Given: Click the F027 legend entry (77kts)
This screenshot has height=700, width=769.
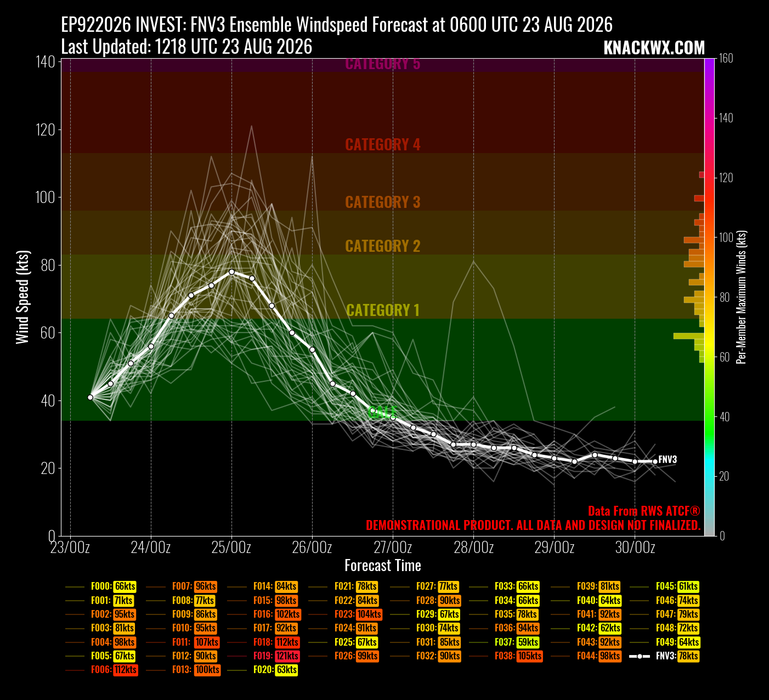Looking at the screenshot, I should click(x=425, y=587).
